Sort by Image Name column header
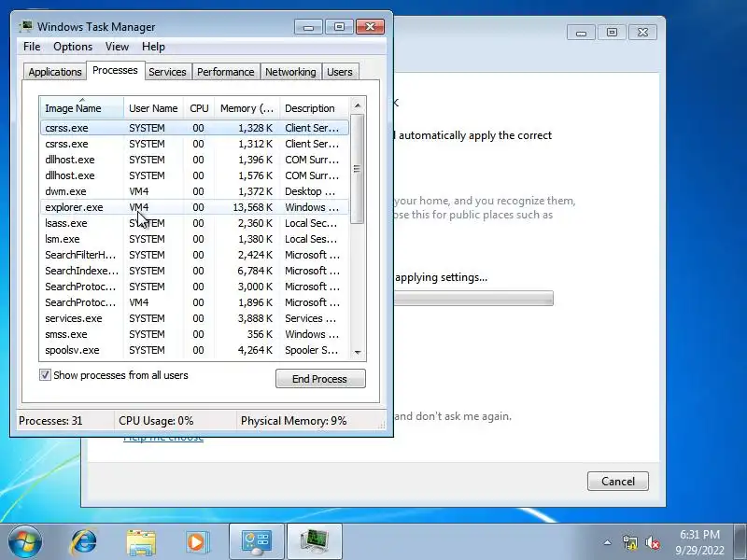 click(x=82, y=108)
